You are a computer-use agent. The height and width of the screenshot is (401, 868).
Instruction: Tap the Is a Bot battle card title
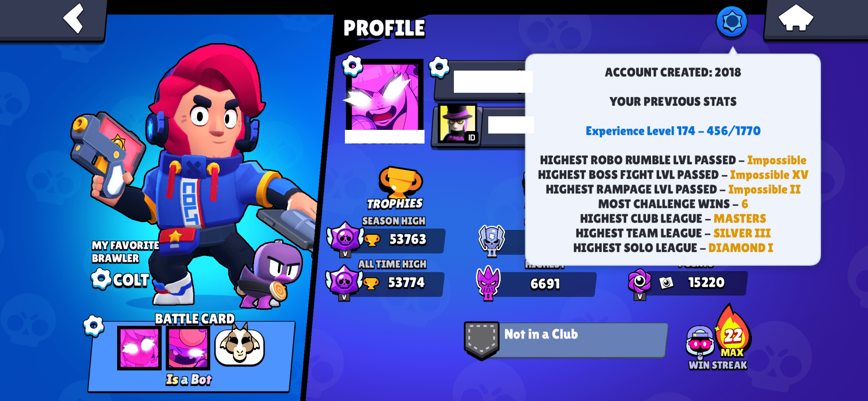coord(189,379)
